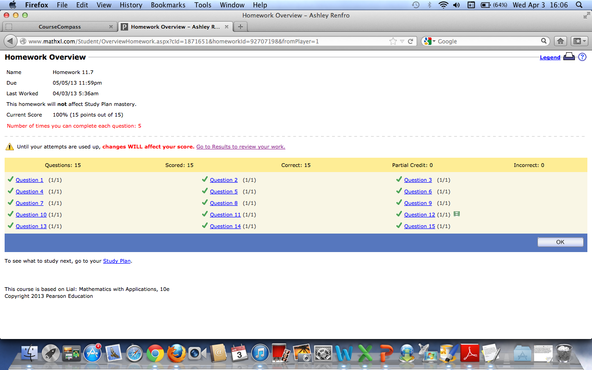Viewport: 592px width, 370px height.
Task: Open Spotlight search in menu bar
Action: 579,5
